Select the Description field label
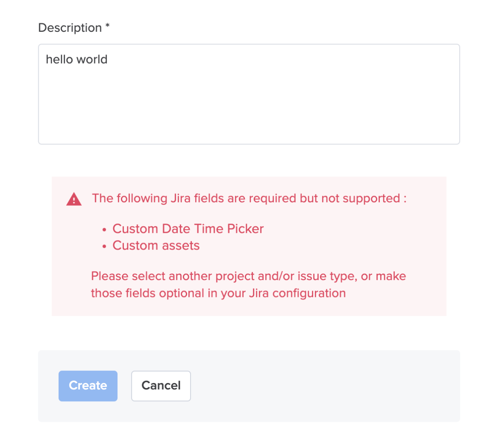 click(69, 27)
